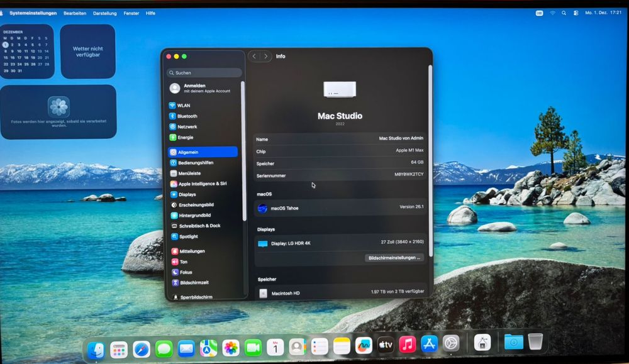629x364 pixels.
Task: Open the Fenster menu in the menu bar
Action: [131, 13]
